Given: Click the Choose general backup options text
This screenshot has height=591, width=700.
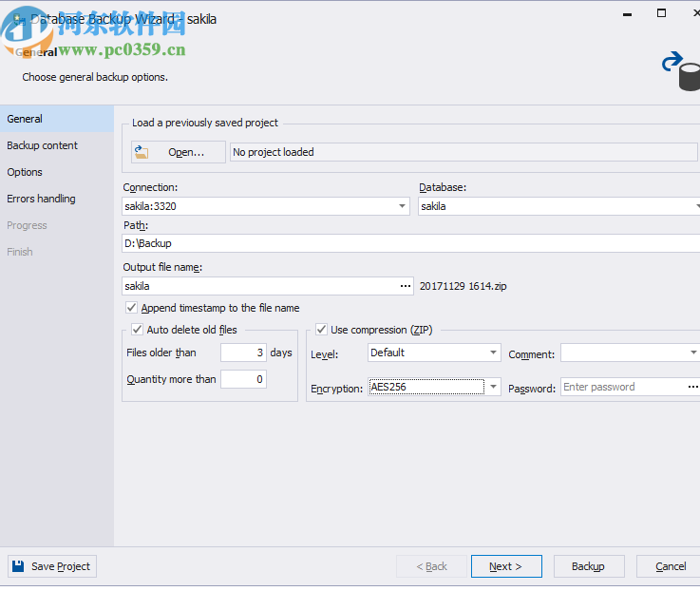Looking at the screenshot, I should point(95,77).
